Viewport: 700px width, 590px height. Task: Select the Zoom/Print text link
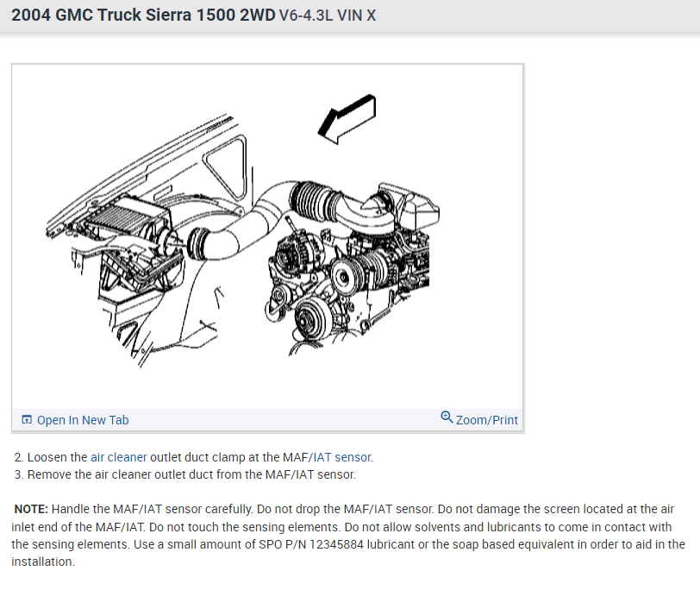click(486, 420)
